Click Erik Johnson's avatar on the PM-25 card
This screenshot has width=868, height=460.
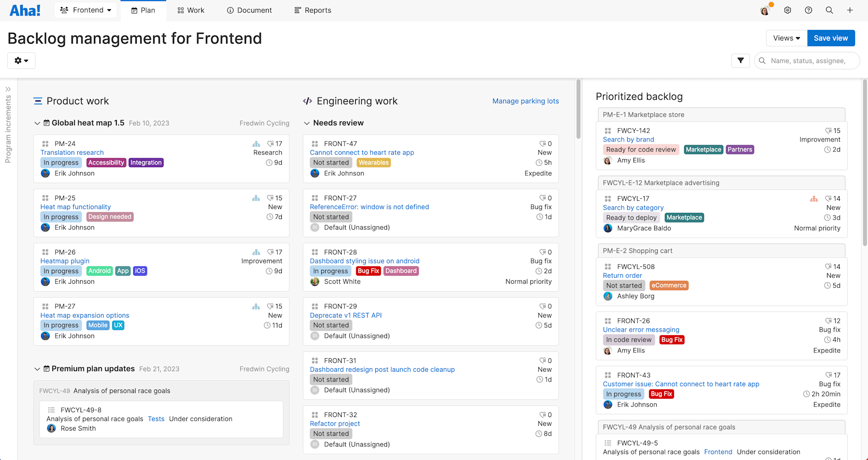[x=45, y=227]
